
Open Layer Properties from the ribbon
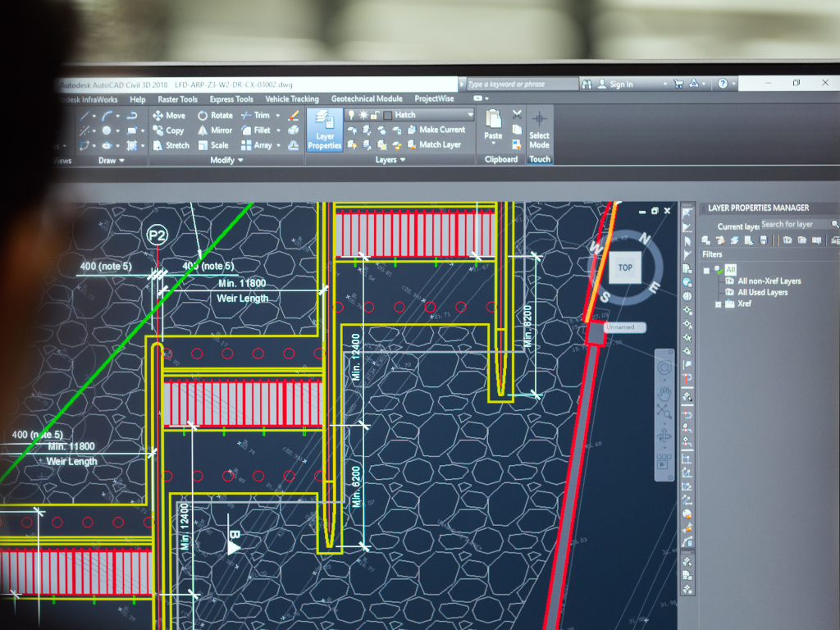pos(325,130)
